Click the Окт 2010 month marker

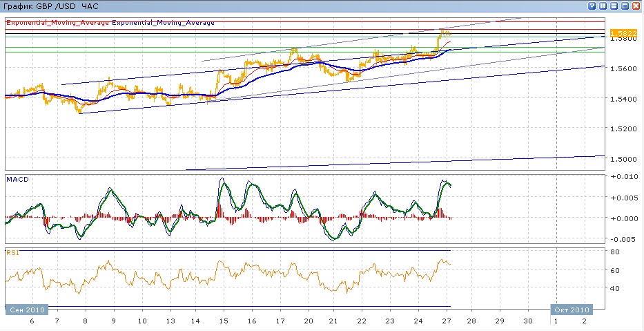[x=572, y=310]
